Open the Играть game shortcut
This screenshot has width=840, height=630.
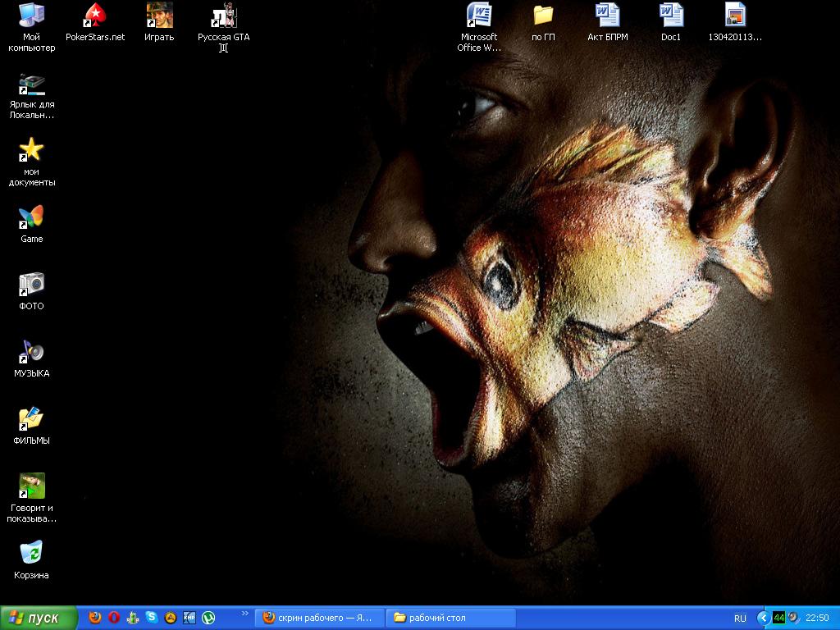pos(159,16)
